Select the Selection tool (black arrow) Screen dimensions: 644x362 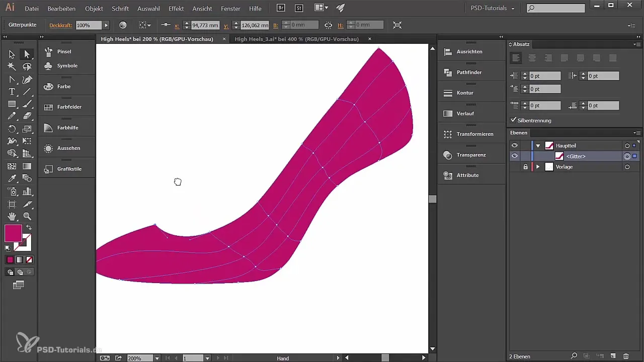[12, 54]
